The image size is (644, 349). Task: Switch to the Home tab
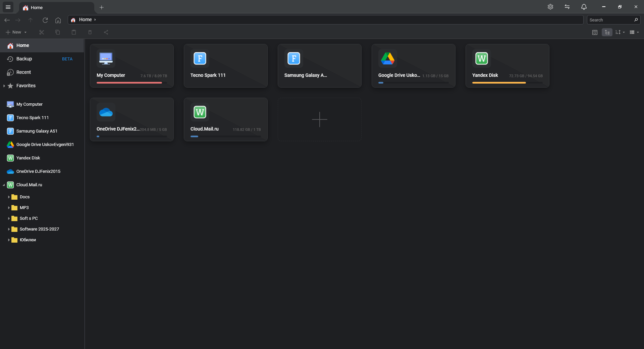coord(56,7)
